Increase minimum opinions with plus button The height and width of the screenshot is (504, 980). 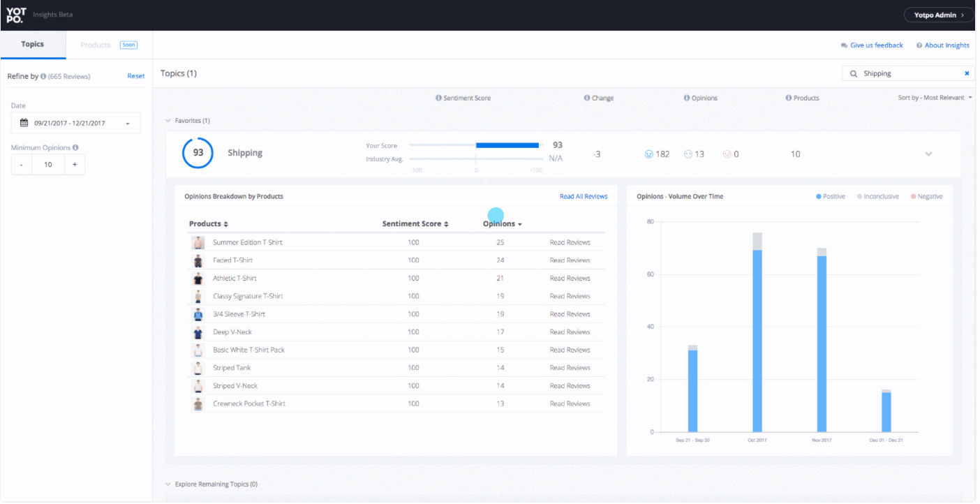[x=75, y=165]
